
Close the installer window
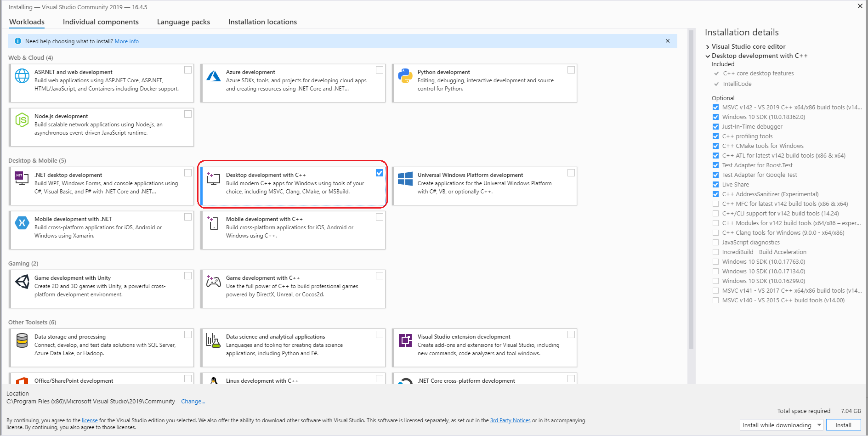860,6
